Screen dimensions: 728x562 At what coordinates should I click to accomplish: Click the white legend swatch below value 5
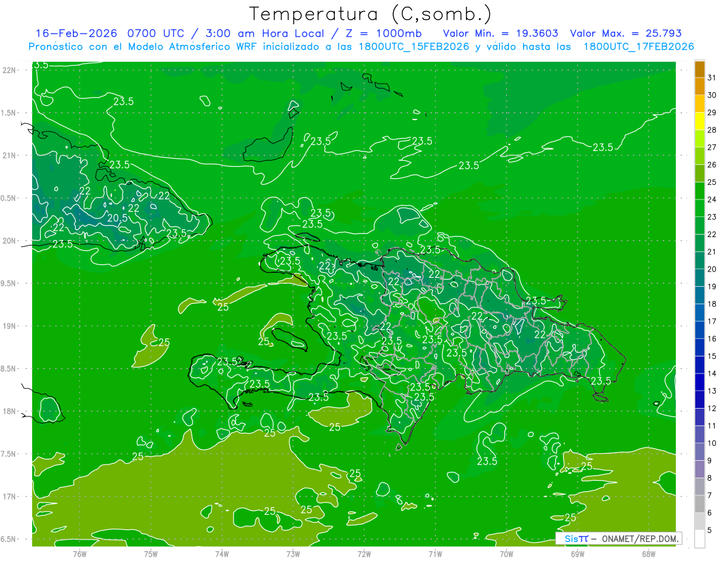click(x=699, y=539)
